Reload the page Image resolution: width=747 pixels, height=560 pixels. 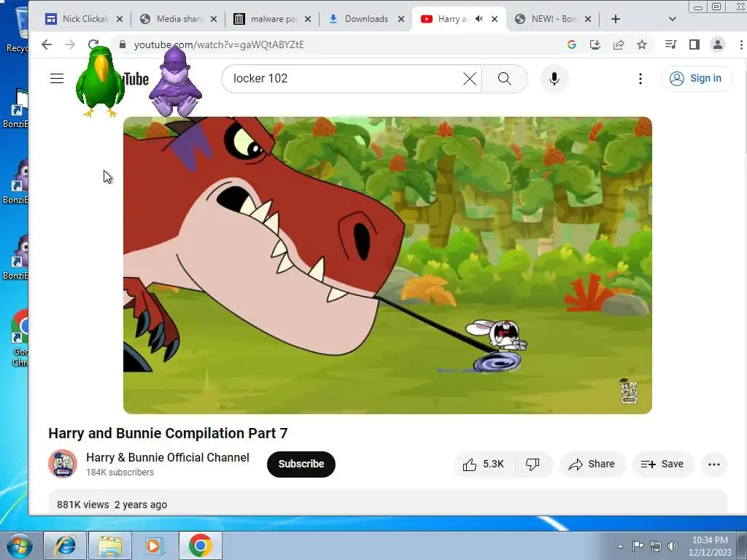point(93,44)
